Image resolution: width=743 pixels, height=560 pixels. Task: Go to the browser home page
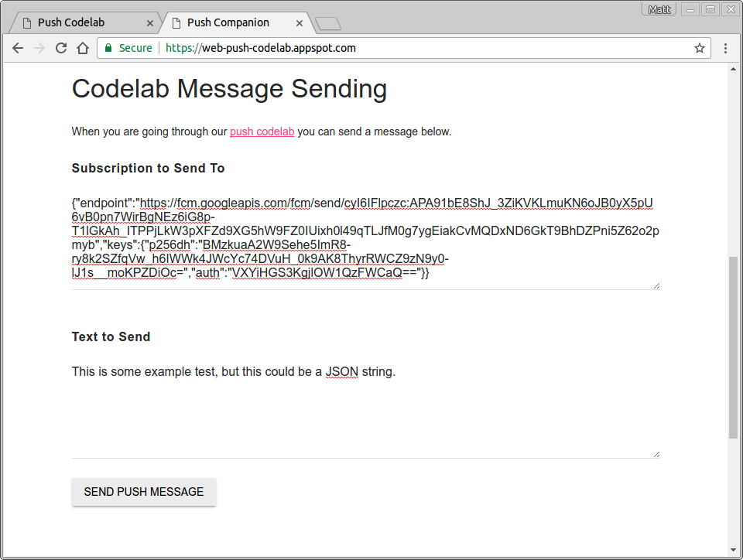[83, 48]
